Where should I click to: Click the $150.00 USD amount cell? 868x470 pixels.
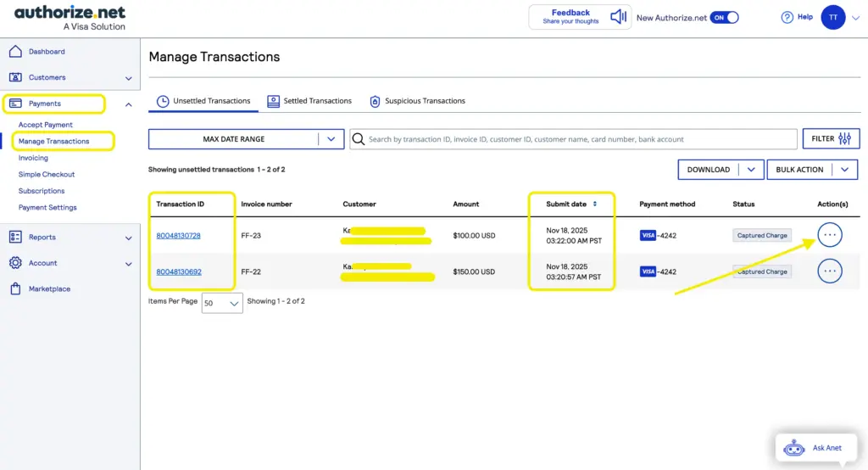(x=474, y=271)
